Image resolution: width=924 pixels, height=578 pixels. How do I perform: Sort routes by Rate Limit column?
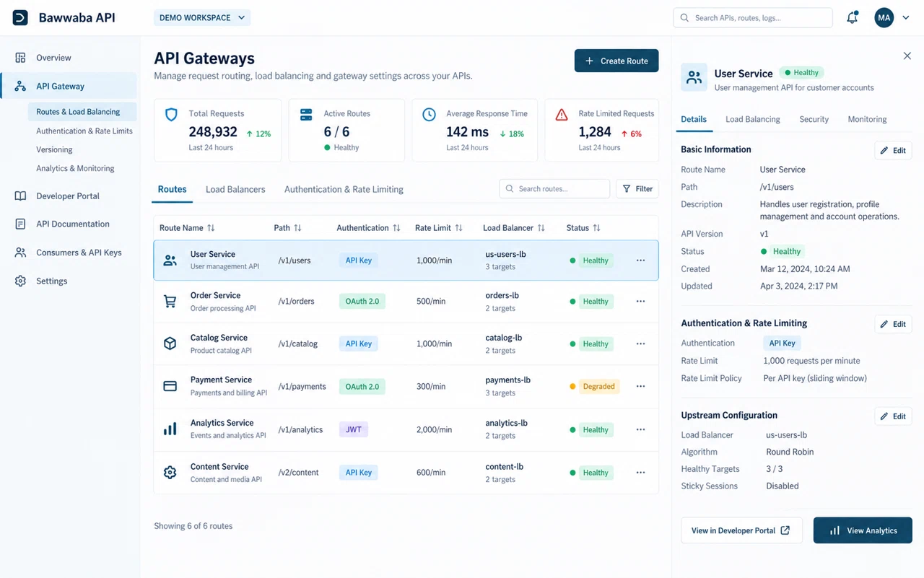[x=458, y=228]
